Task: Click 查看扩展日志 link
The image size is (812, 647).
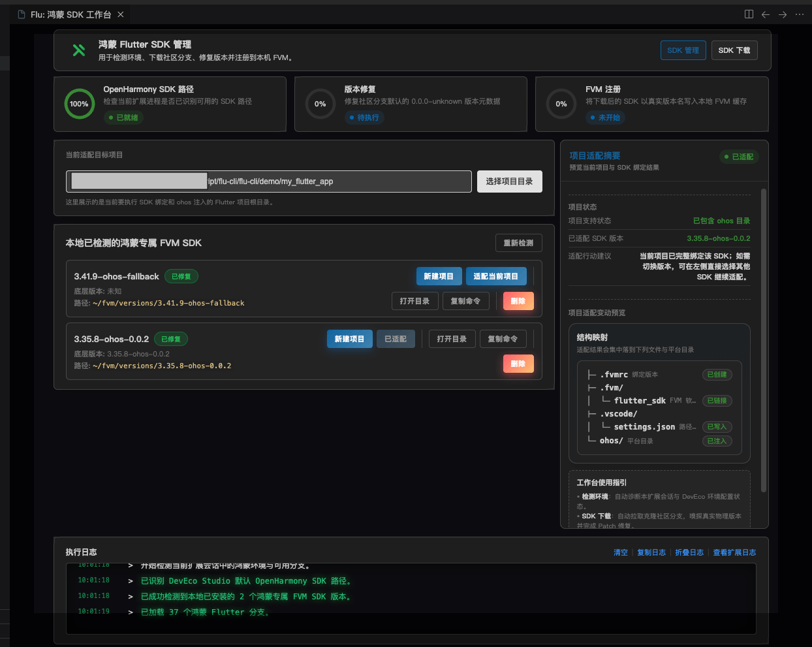Action: (x=734, y=552)
